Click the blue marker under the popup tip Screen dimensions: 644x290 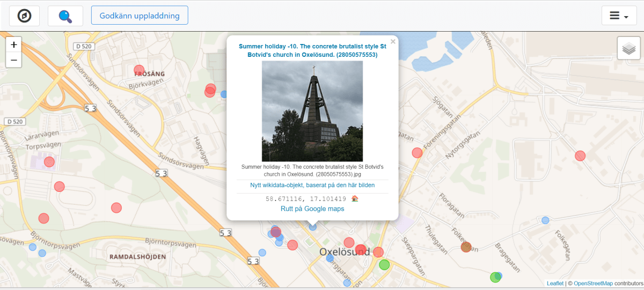[313, 227]
